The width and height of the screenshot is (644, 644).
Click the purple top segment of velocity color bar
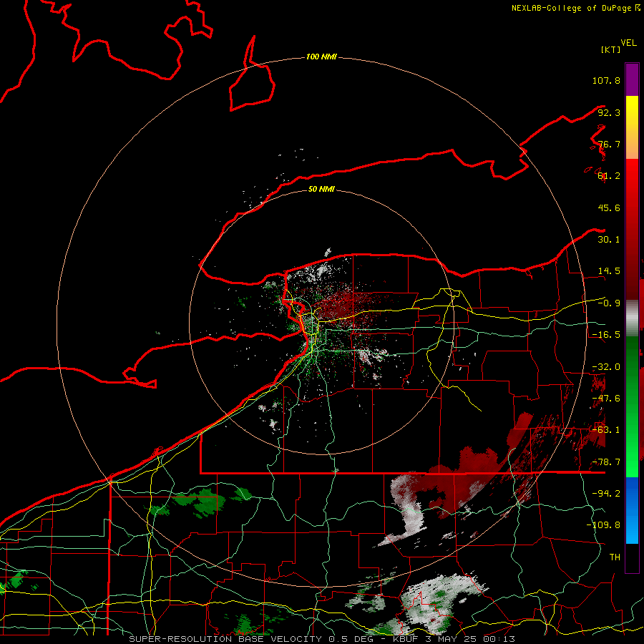click(632, 79)
